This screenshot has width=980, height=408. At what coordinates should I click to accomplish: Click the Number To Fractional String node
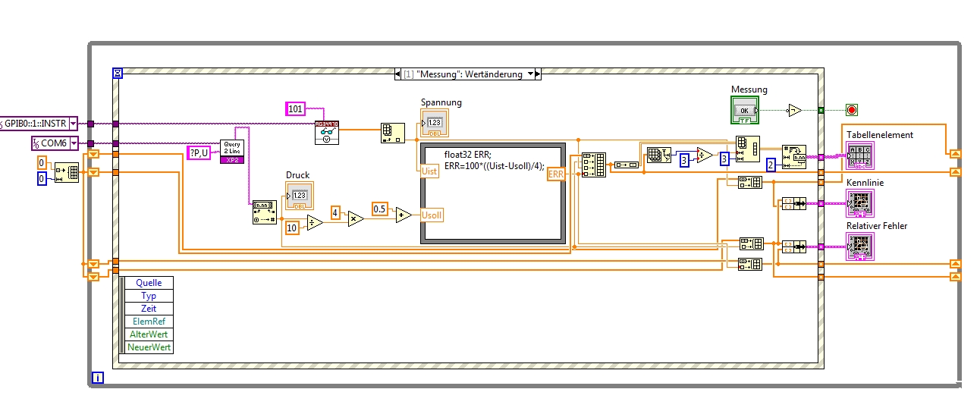(794, 157)
